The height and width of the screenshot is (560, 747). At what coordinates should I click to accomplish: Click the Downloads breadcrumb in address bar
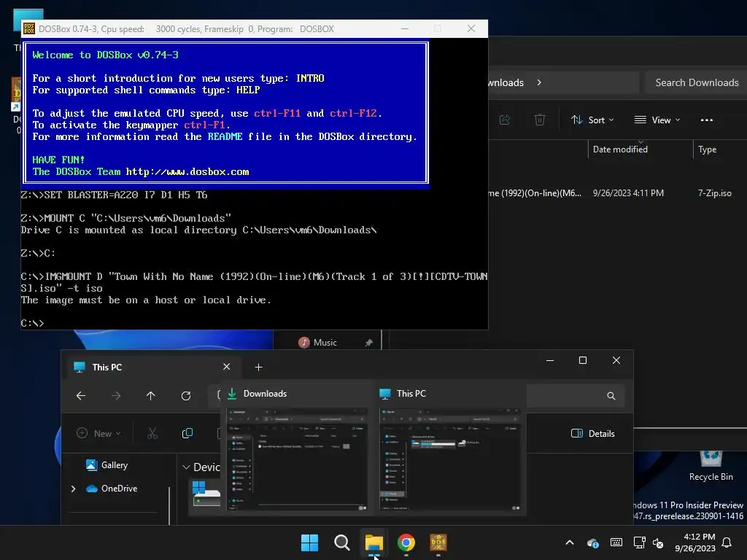(x=506, y=82)
